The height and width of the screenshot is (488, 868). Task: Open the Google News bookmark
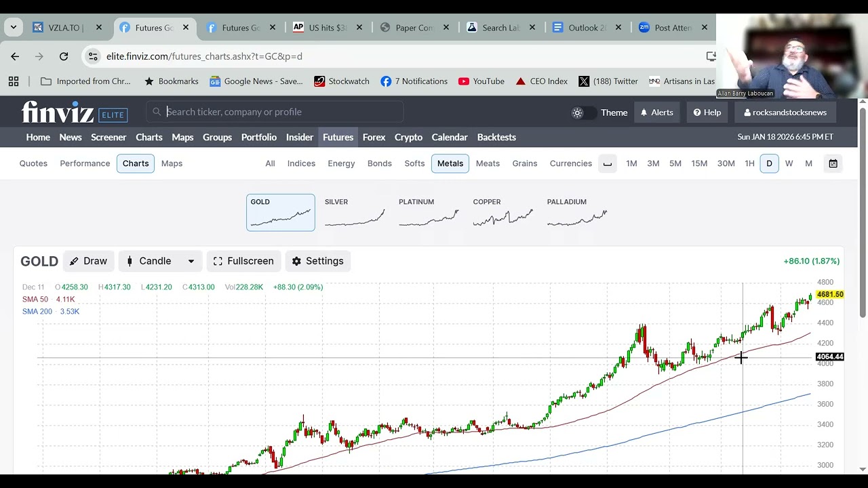point(256,81)
